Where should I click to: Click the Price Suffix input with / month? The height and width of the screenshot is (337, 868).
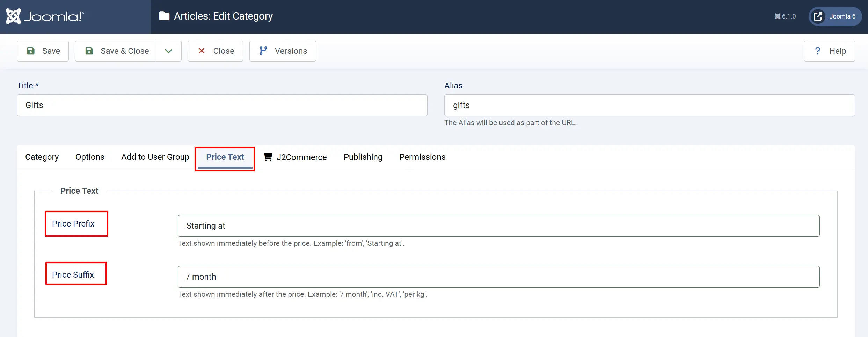(498, 277)
